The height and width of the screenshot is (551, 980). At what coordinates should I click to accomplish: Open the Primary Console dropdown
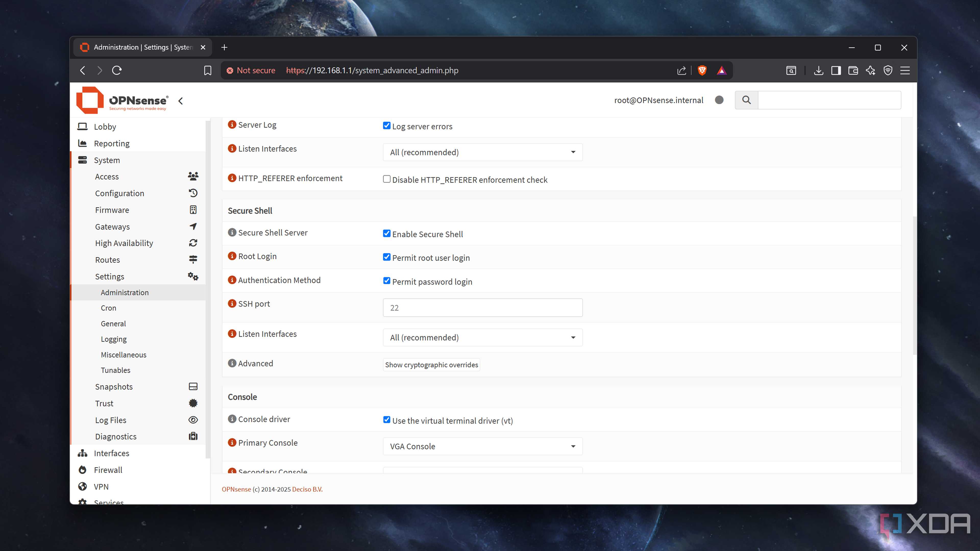tap(482, 446)
